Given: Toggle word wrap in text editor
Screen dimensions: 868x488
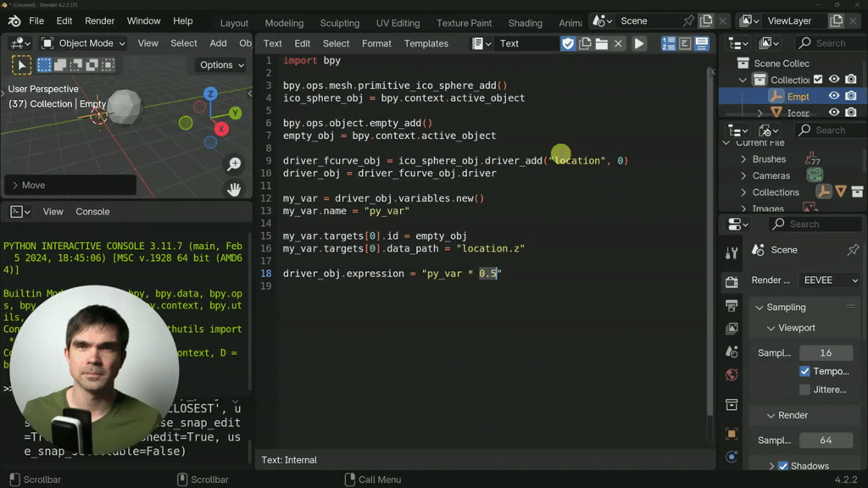Looking at the screenshot, I should 685,43.
